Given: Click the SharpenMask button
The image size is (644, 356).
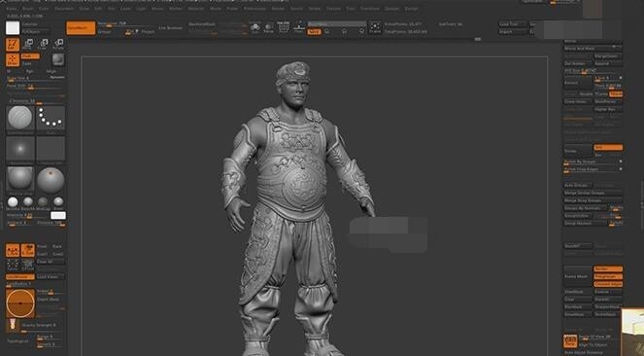Looking at the screenshot, I should click(x=608, y=307).
